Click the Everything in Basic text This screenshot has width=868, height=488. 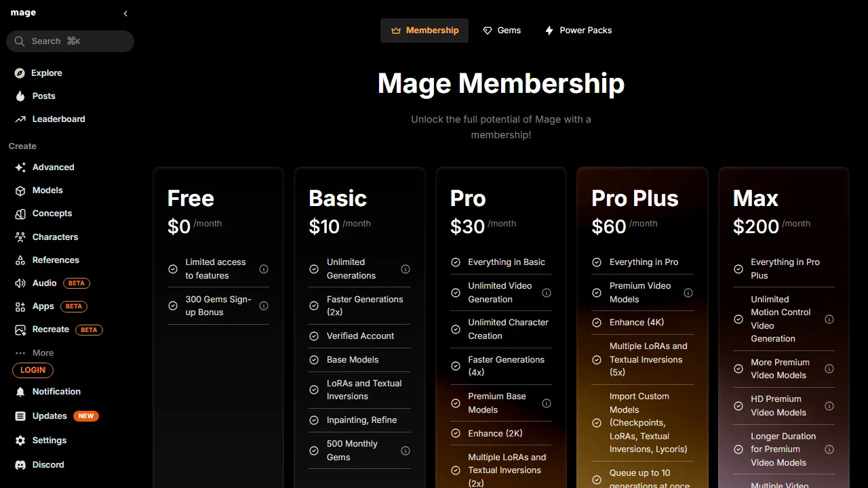[x=507, y=262]
